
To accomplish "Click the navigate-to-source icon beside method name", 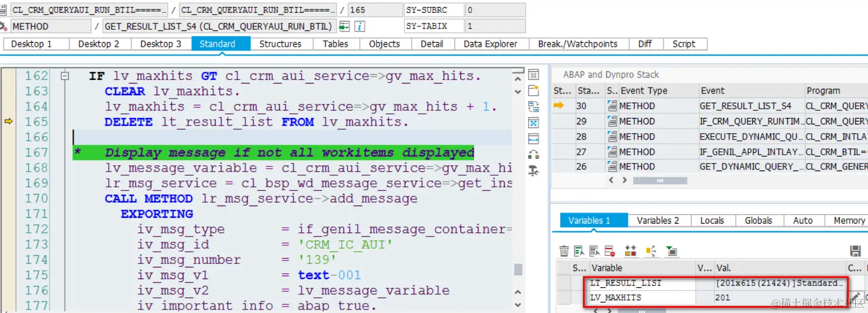I will [345, 26].
